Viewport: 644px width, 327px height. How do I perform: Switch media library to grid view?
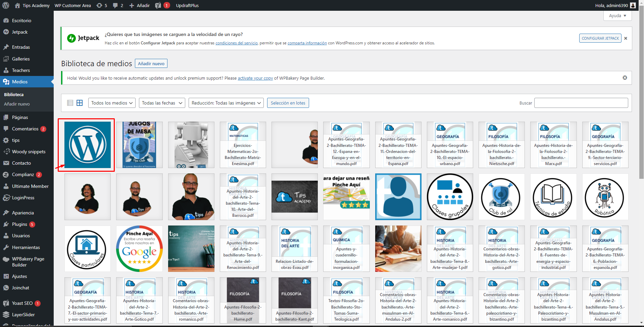point(80,103)
